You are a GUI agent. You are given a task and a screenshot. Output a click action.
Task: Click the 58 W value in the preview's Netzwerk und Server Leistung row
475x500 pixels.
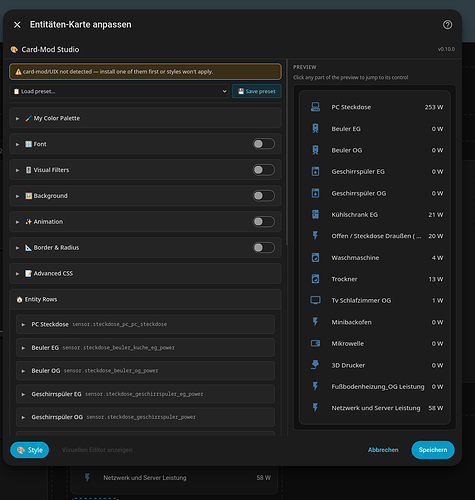pyautogui.click(x=436, y=408)
